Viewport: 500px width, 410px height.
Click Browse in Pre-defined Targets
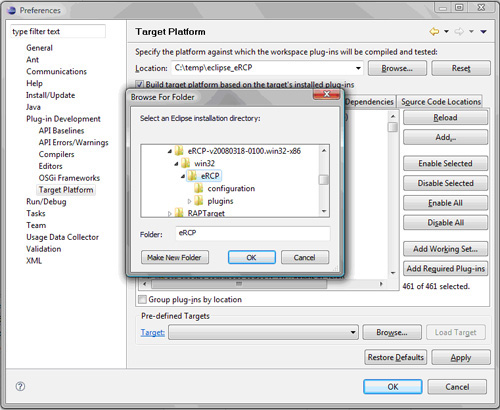(x=392, y=332)
